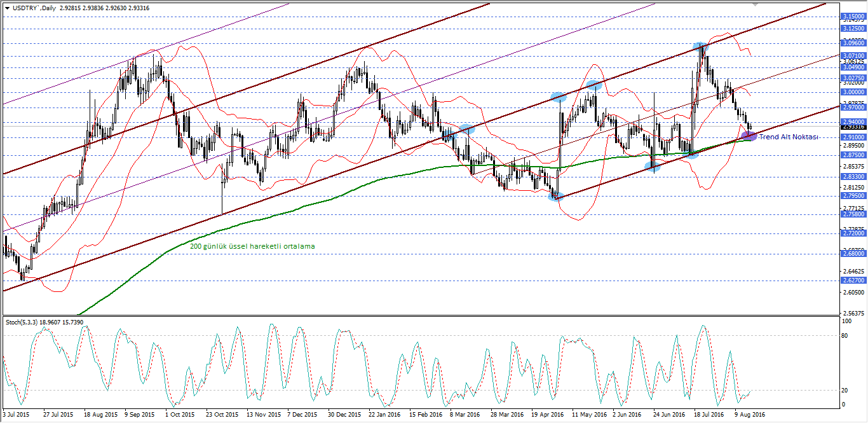Click the "30 Dec 2015" date on time axis
Screen dimensions: 868x423
(x=344, y=414)
